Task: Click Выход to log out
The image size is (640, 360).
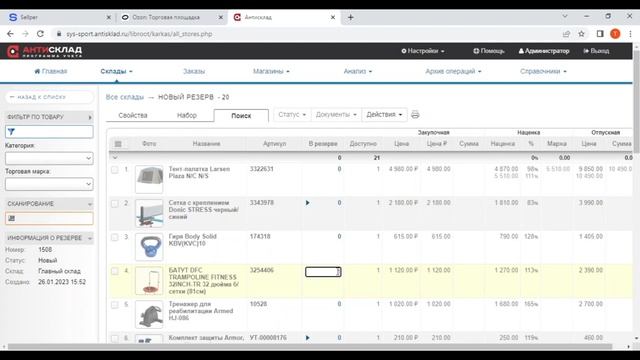Action: [x=596, y=51]
